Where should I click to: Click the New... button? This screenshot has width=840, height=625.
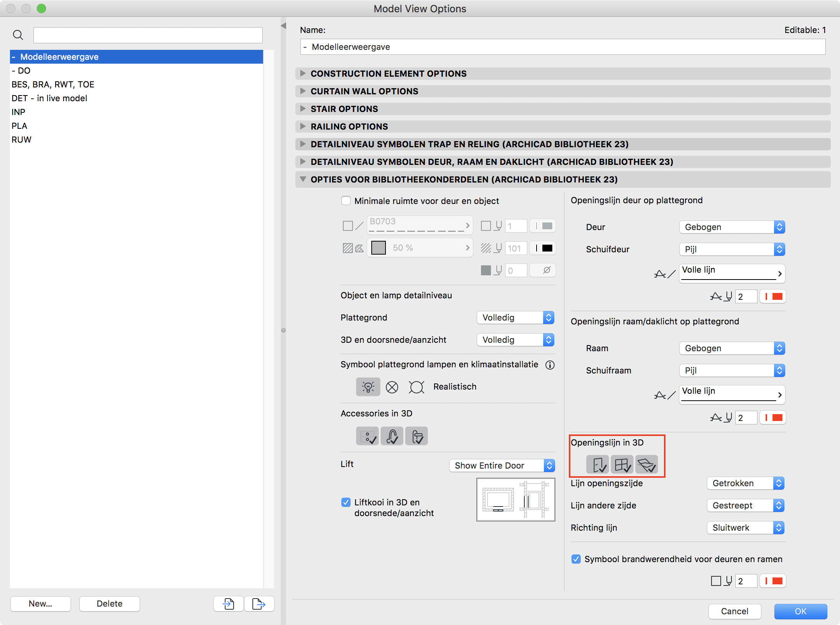point(41,604)
